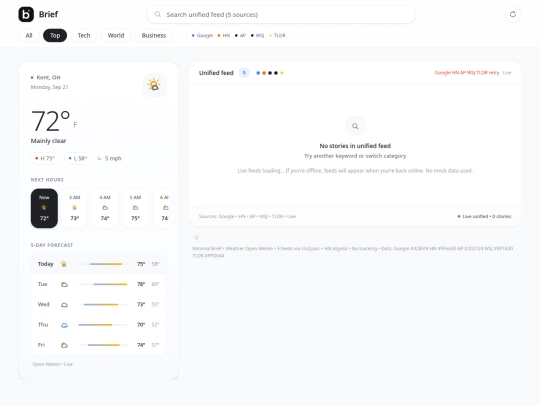
Task: Click the Unified feed title
Action: point(216,73)
